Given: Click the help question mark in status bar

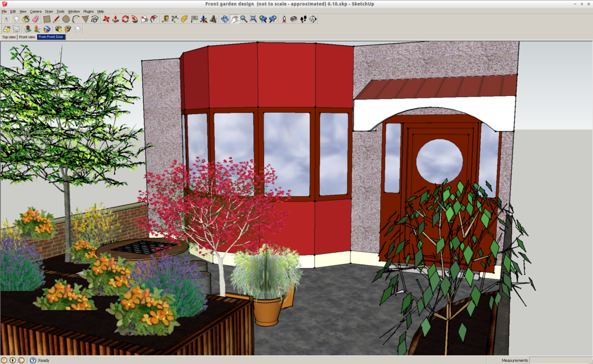Looking at the screenshot, I should point(33,360).
